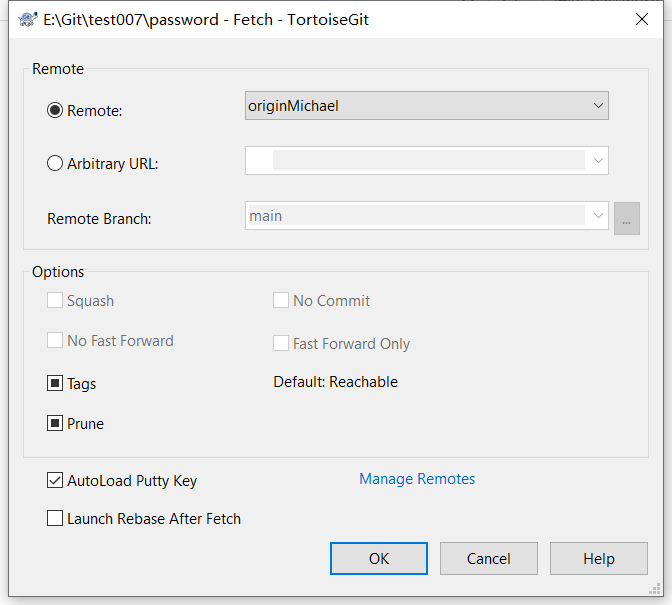Toggle the Prune checkbox

click(x=55, y=423)
